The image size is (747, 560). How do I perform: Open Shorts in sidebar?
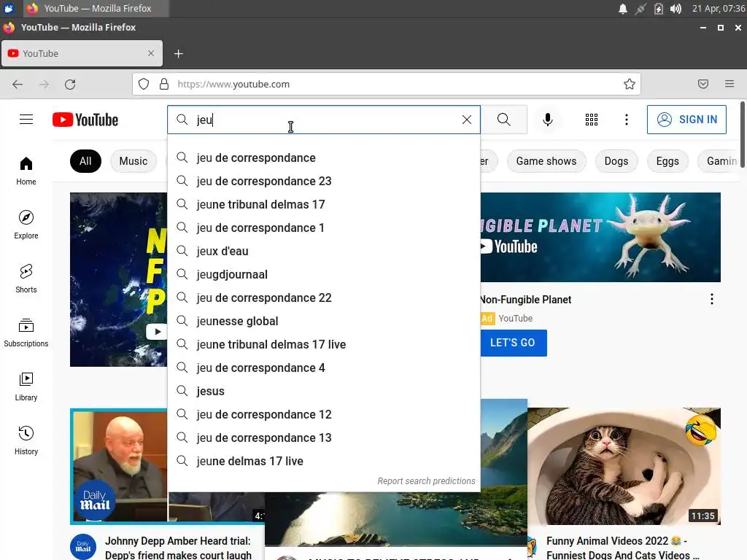(26, 279)
